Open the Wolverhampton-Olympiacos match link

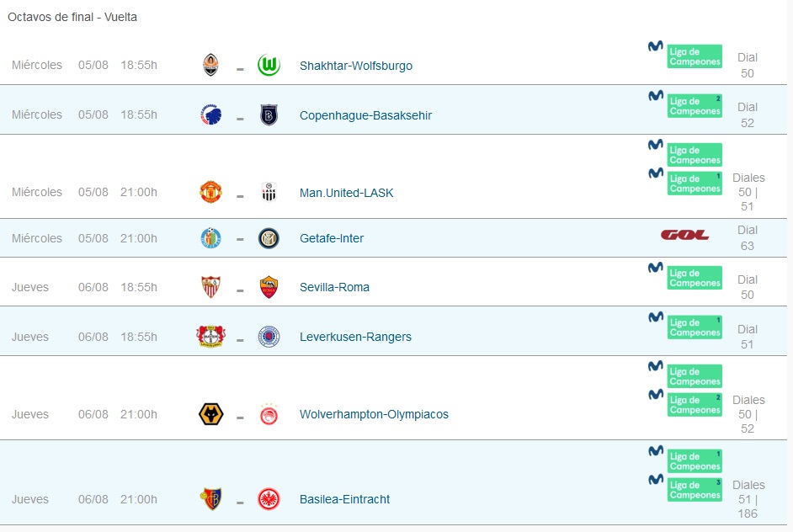click(374, 414)
